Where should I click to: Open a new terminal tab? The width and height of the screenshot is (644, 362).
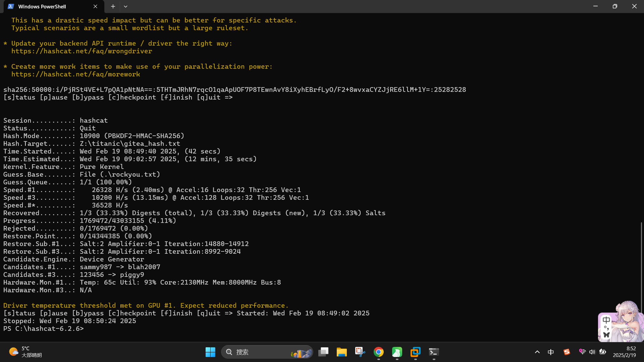click(x=113, y=6)
